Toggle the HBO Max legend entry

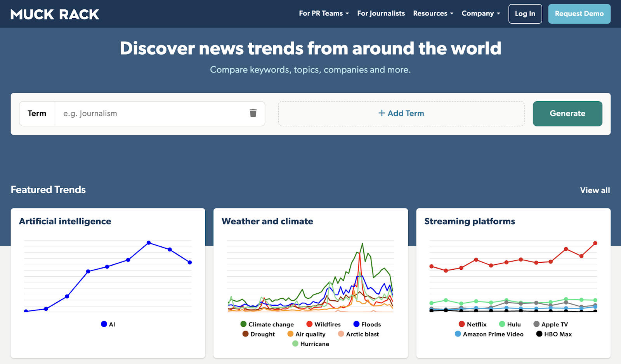pos(554,334)
